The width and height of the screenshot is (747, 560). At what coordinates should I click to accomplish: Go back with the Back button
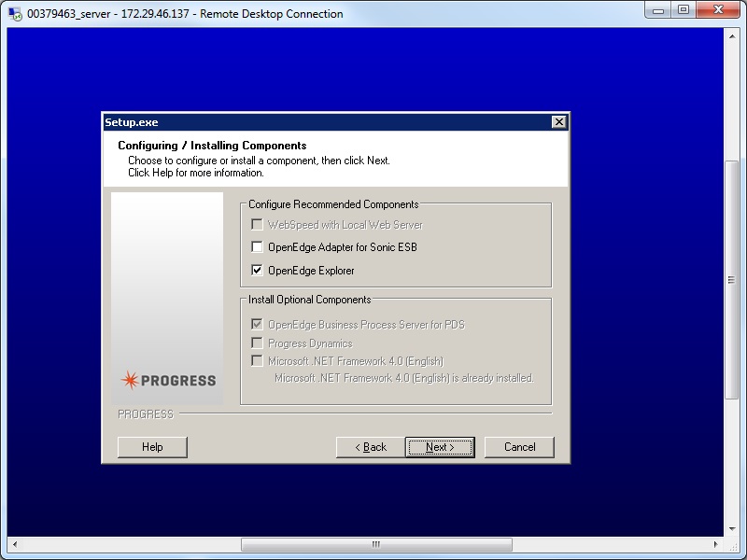371,447
